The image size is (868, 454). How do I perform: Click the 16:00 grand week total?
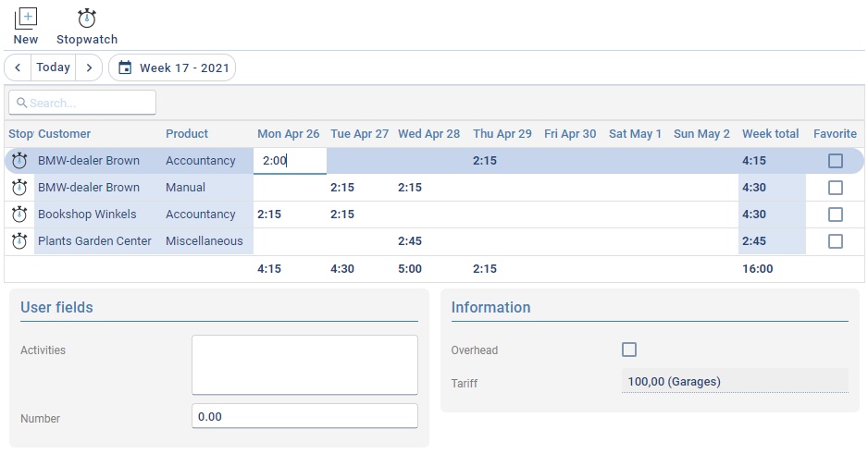coord(758,269)
